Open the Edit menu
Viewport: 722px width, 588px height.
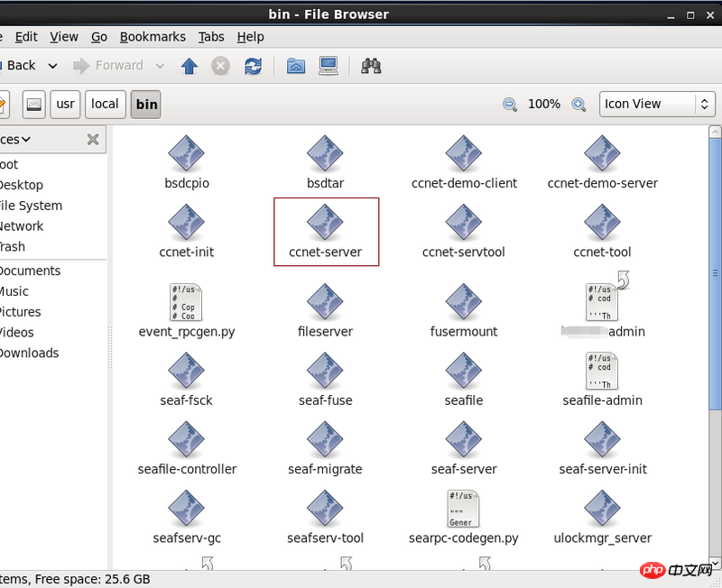(26, 37)
